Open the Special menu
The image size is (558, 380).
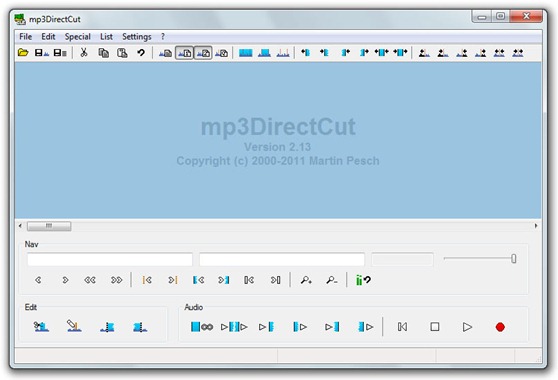click(x=78, y=37)
